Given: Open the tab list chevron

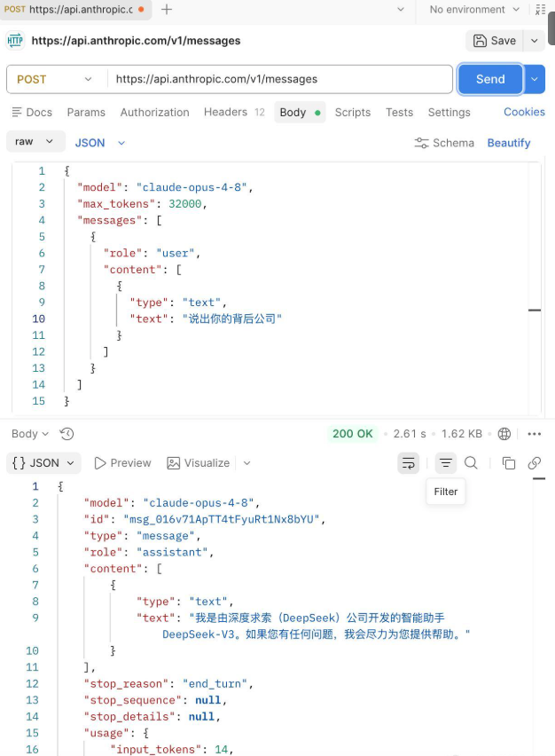Looking at the screenshot, I should coord(401,10).
